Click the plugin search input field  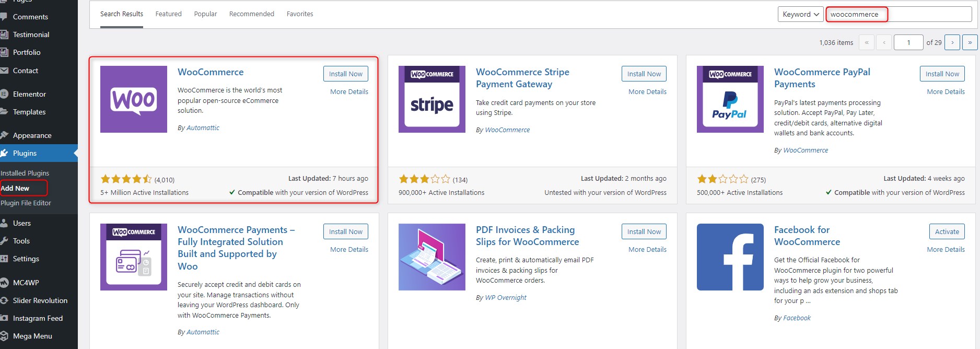[899, 14]
